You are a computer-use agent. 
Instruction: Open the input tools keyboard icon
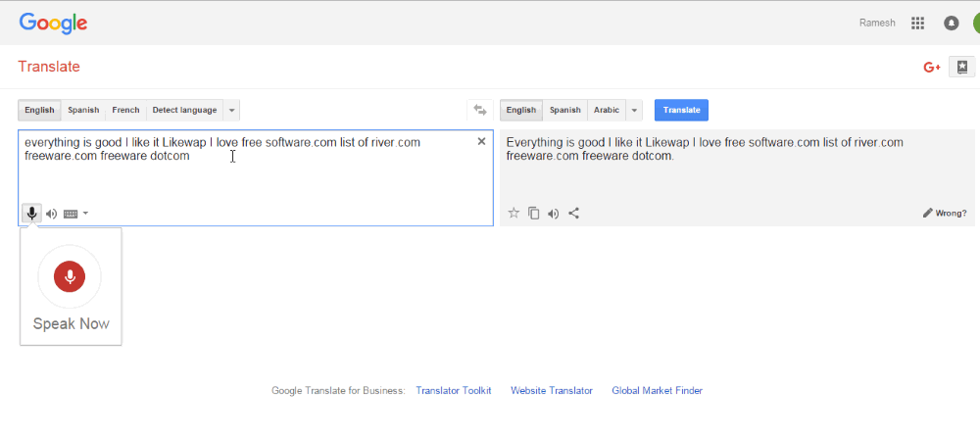(71, 214)
